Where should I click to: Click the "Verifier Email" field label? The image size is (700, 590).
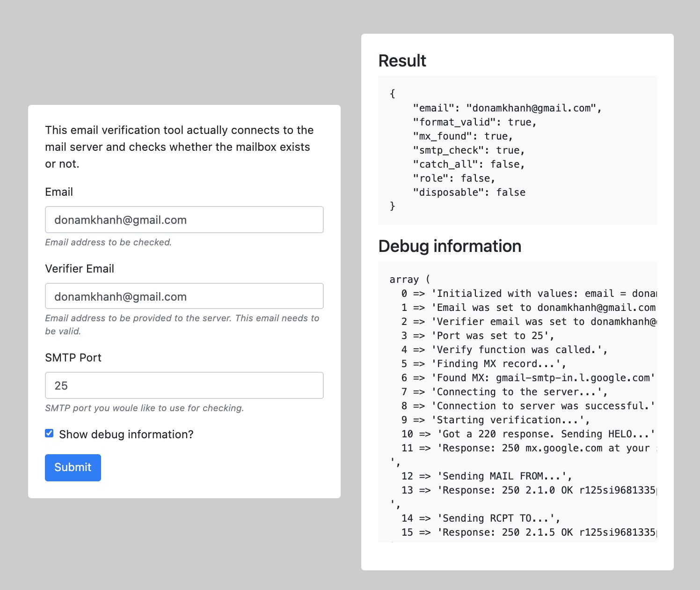tap(80, 269)
